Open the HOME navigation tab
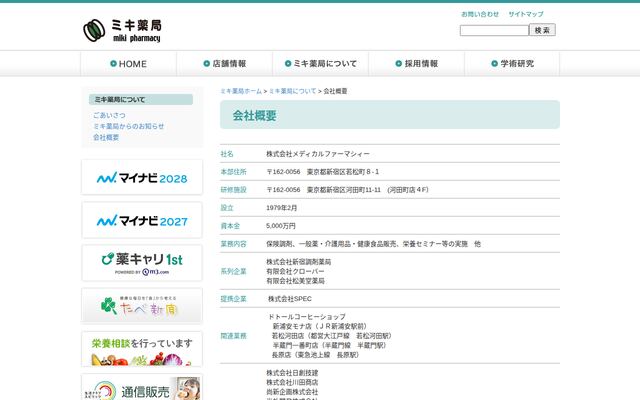Image resolution: width=640 pixels, height=400 pixels. tap(129, 64)
